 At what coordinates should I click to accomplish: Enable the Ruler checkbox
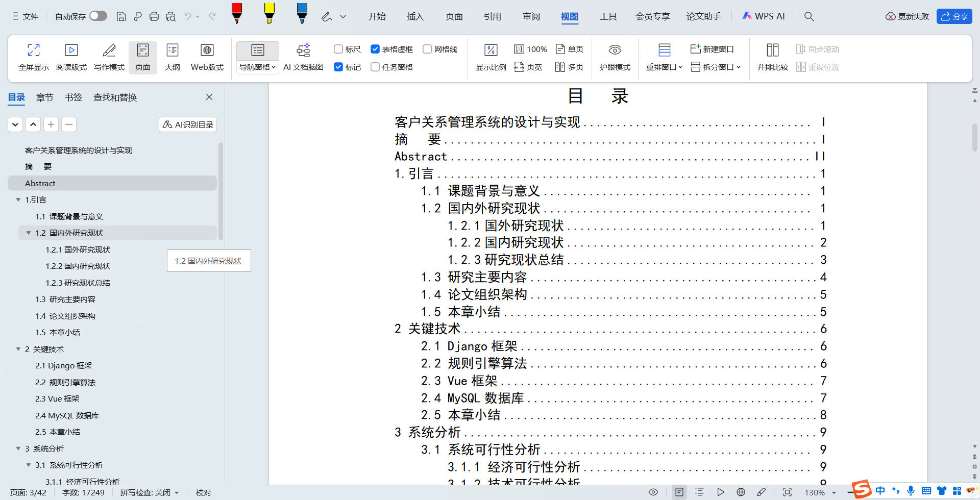click(x=338, y=49)
